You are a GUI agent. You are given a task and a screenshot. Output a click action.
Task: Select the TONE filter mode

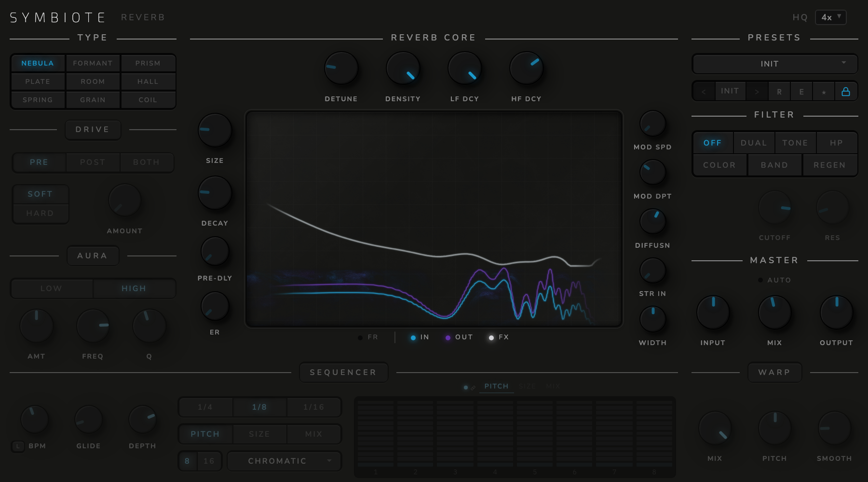click(x=795, y=143)
